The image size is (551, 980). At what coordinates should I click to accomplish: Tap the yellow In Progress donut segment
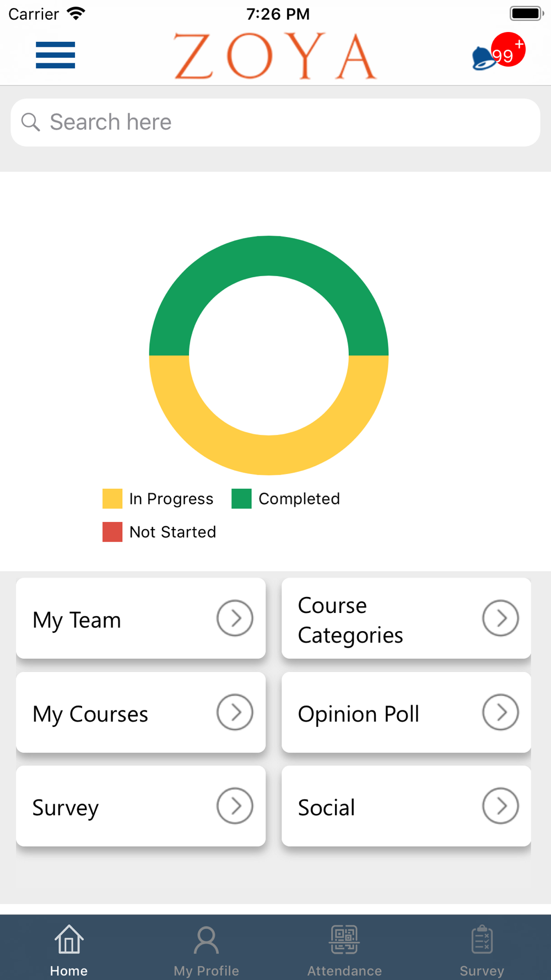(269, 455)
